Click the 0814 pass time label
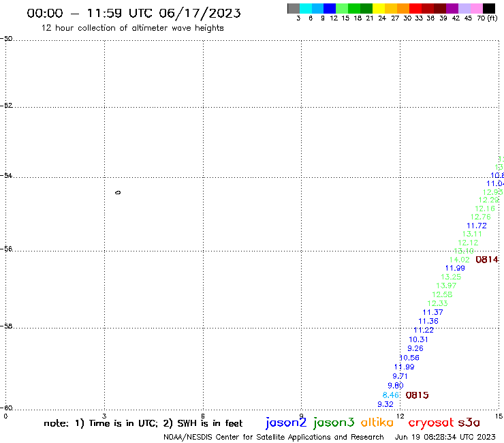 click(x=487, y=260)
